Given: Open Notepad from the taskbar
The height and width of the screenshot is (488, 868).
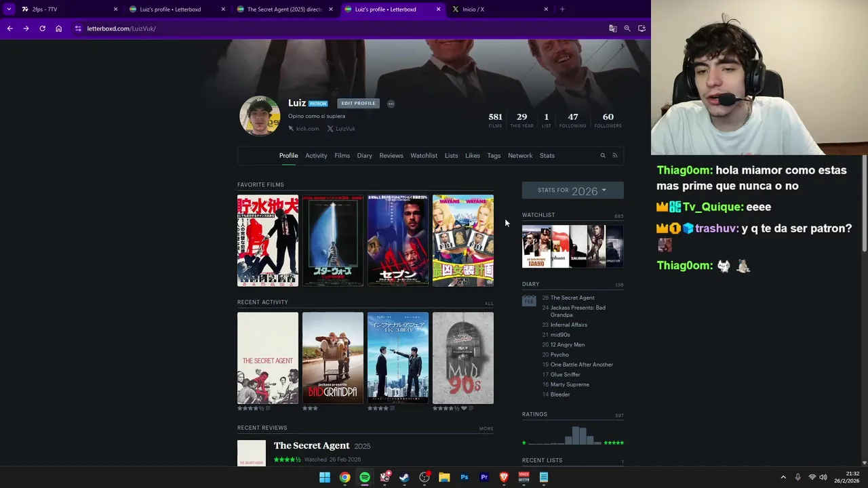Looking at the screenshot, I should 544,477.
